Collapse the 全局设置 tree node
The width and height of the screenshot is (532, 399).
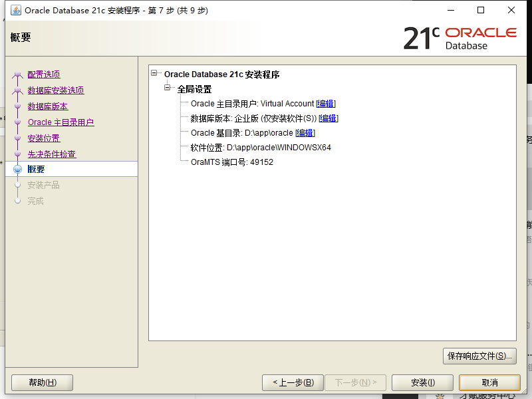[x=168, y=88]
